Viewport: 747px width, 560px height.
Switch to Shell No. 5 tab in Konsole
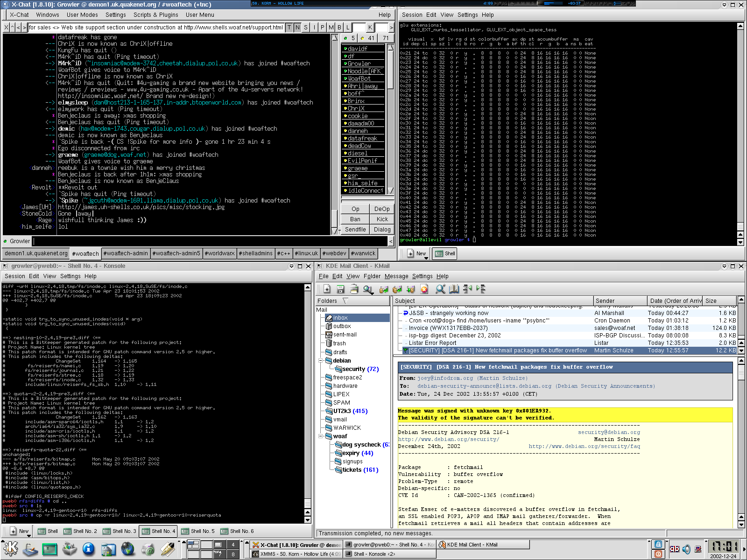tap(198, 531)
